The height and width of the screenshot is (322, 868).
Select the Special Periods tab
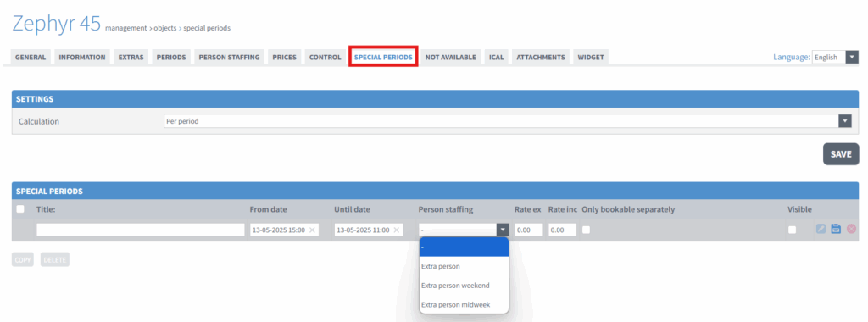[x=383, y=57]
